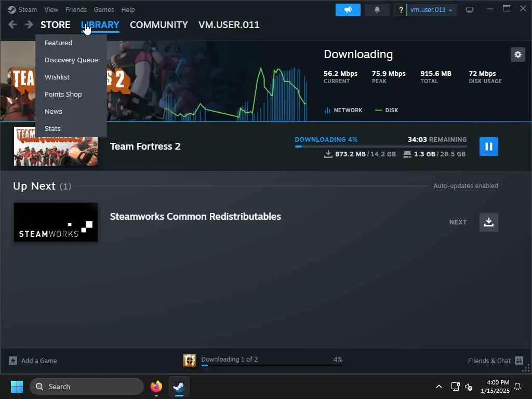Select News in Store dropdown

pyautogui.click(x=71, y=111)
